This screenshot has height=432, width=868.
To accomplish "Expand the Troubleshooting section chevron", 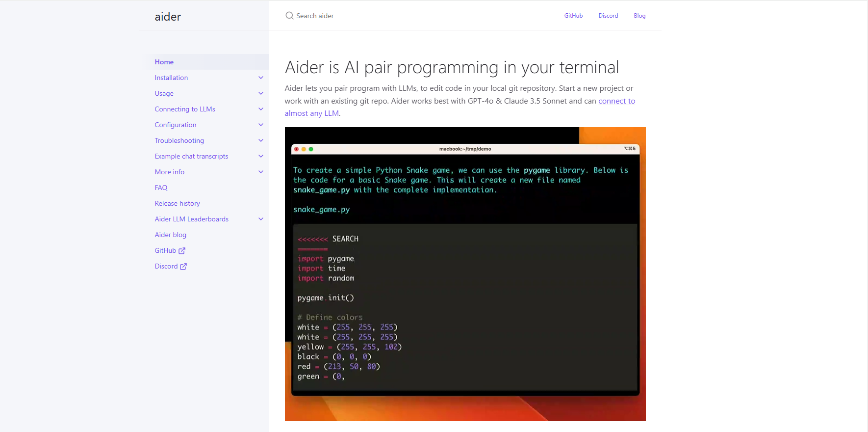I will click(x=261, y=140).
